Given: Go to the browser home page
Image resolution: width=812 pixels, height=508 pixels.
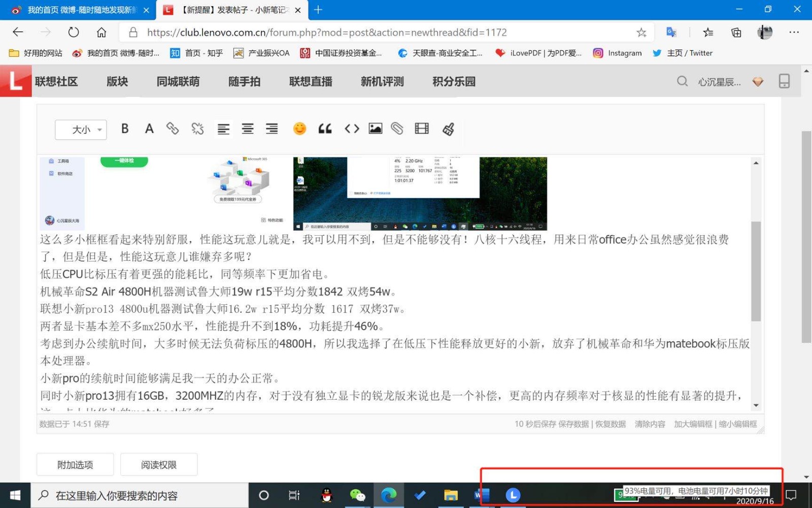Looking at the screenshot, I should point(101,33).
